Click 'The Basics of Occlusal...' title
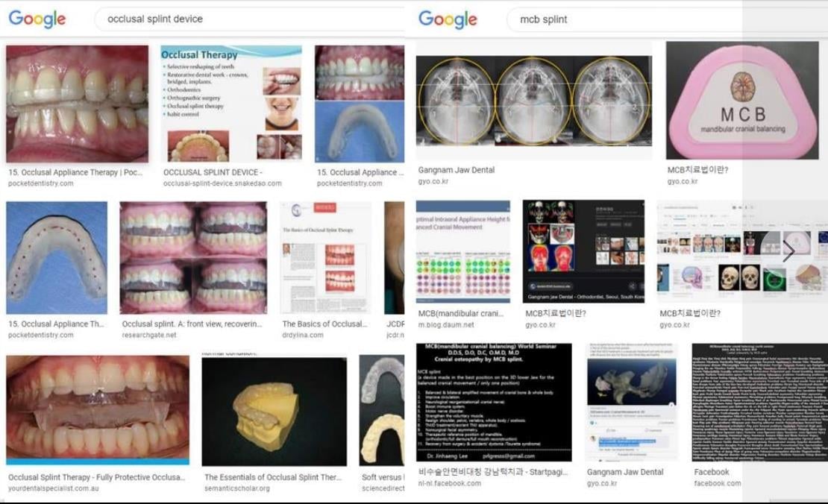 (324, 324)
